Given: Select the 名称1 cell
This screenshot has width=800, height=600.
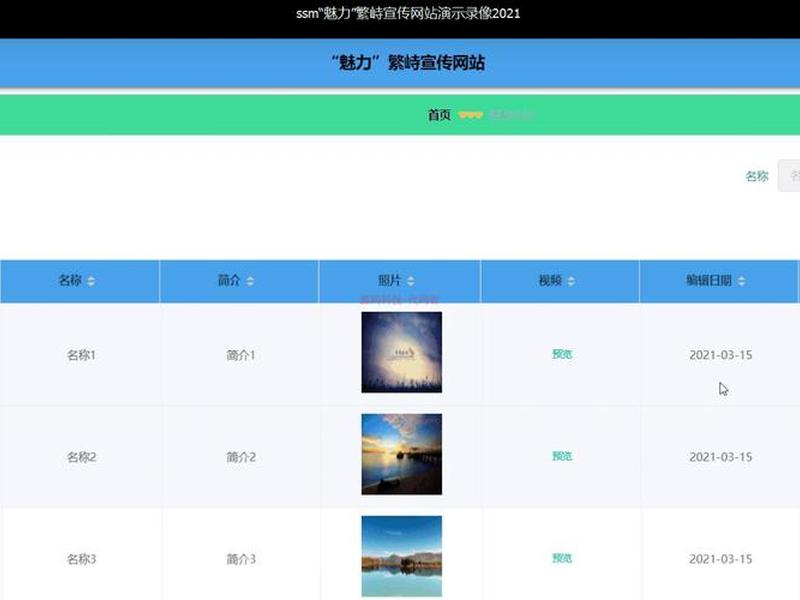Looking at the screenshot, I should point(81,355).
